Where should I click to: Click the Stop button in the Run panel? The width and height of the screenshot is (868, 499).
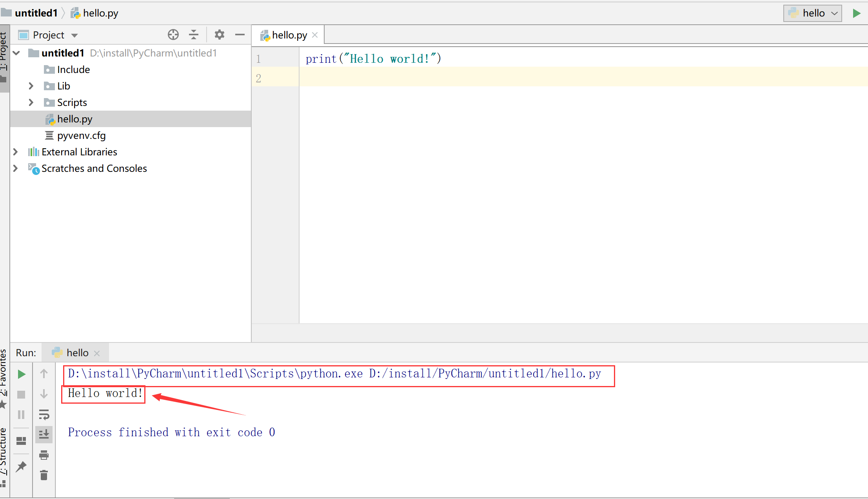point(22,395)
